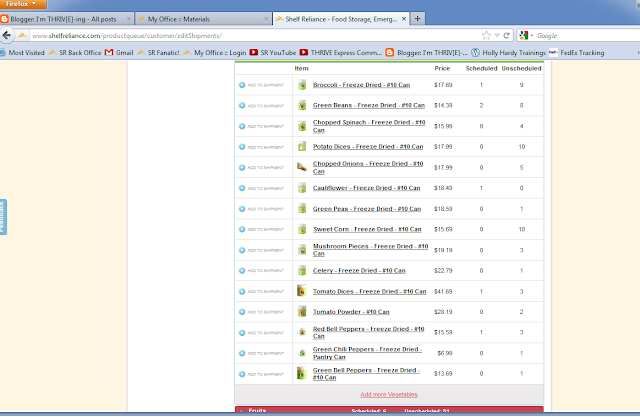Open Tomato Powder - #10 Can link
The width and height of the screenshot is (640, 417).
[x=351, y=312]
